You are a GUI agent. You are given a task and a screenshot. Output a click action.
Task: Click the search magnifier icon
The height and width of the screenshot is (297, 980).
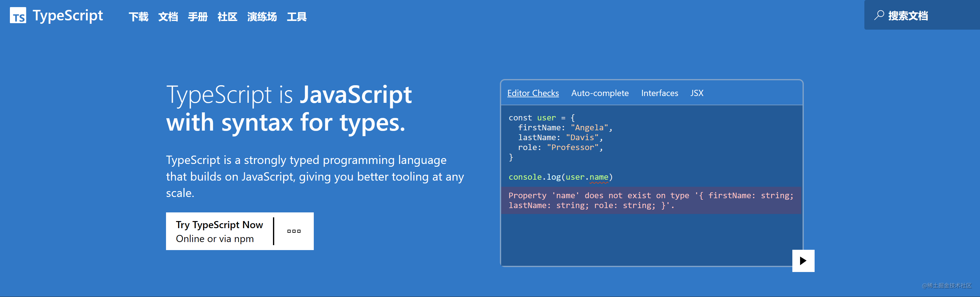[x=879, y=15]
